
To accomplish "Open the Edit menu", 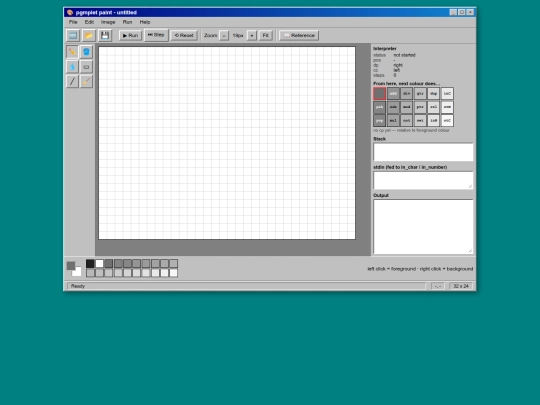I will pyautogui.click(x=89, y=22).
